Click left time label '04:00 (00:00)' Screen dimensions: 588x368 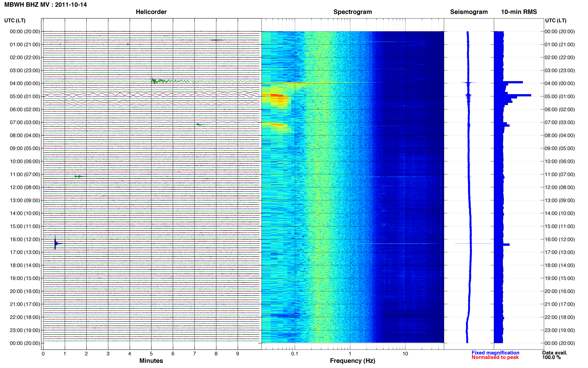(x=25, y=83)
